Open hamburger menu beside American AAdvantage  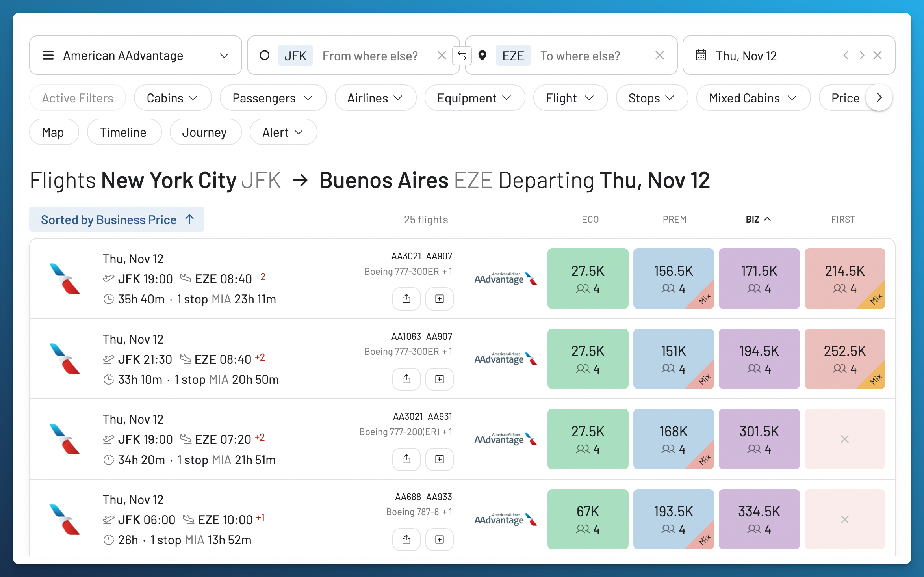coord(48,56)
